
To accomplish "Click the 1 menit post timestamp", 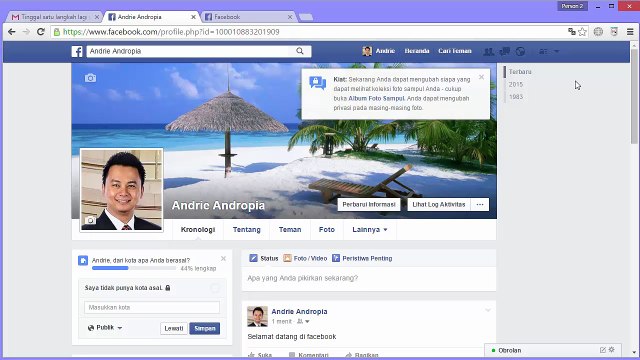I will pyautogui.click(x=282, y=322).
